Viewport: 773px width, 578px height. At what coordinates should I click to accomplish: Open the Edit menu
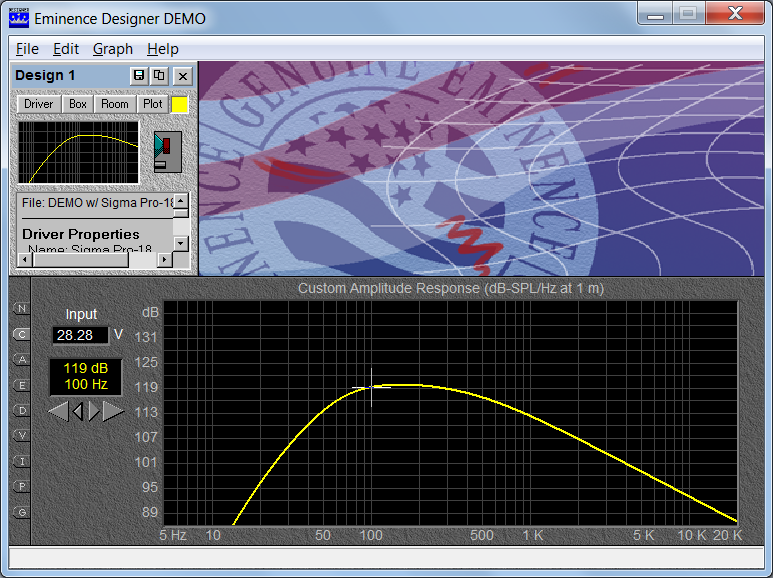(x=66, y=49)
